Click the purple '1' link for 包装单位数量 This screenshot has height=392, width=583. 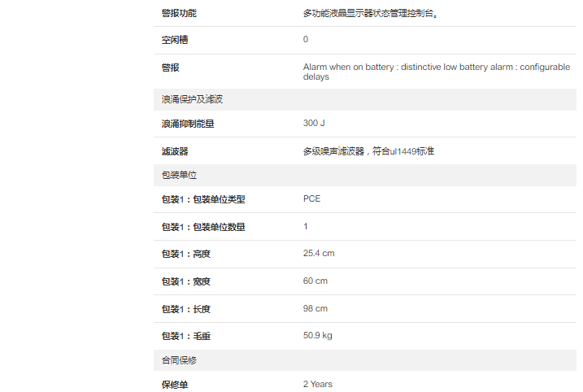[x=306, y=227]
